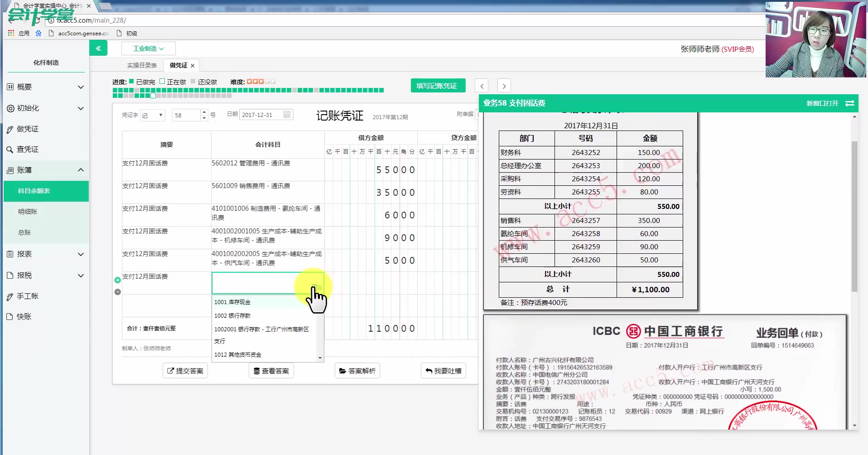Screen dimensions: 868x455
Task: Click 我要吐槽 button
Action: click(444, 371)
